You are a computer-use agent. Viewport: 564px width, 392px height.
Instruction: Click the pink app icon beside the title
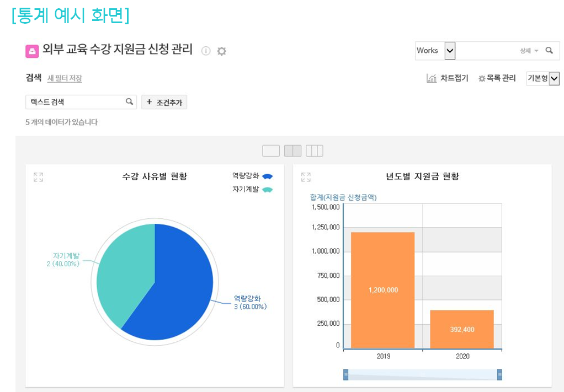click(x=32, y=51)
